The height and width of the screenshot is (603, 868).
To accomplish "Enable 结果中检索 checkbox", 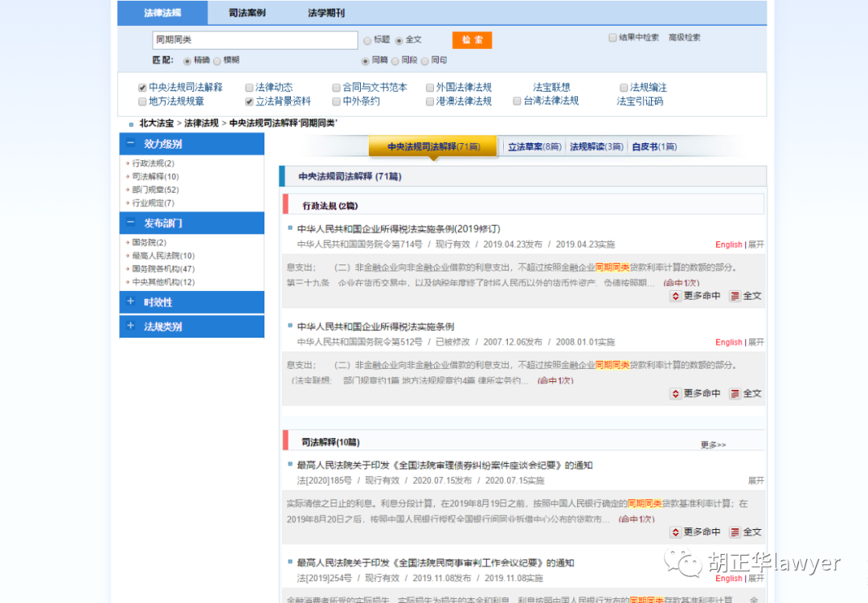I will pyautogui.click(x=612, y=38).
